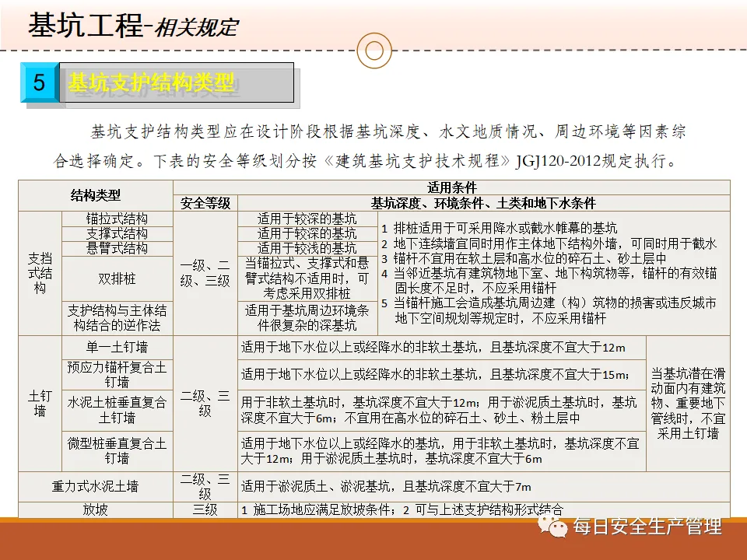Click the heading 基坑支护结构类型
The width and height of the screenshot is (747, 560).
[x=152, y=82]
